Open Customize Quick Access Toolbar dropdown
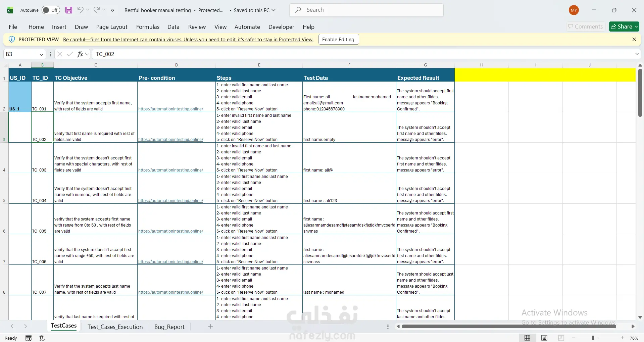This screenshot has width=644, height=342. (112, 10)
